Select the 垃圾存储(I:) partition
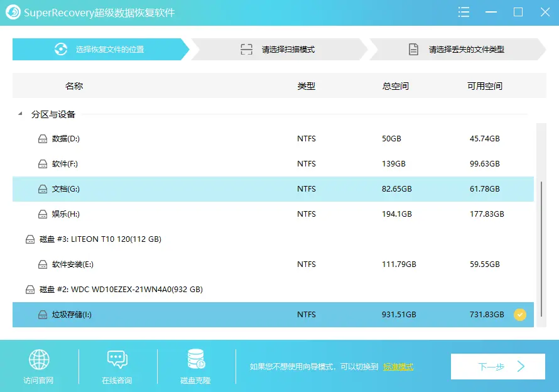 [273, 315]
